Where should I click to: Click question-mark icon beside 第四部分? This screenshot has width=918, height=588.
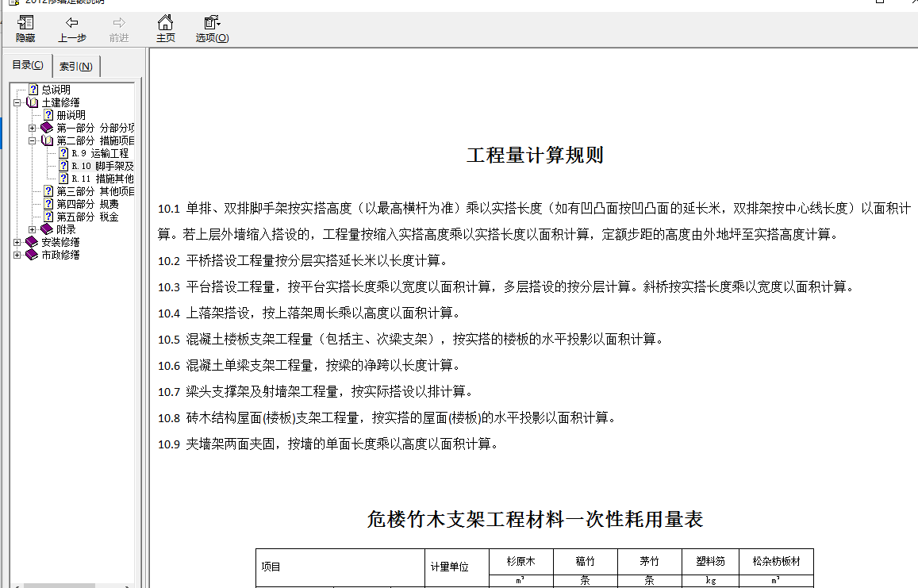[x=48, y=205]
